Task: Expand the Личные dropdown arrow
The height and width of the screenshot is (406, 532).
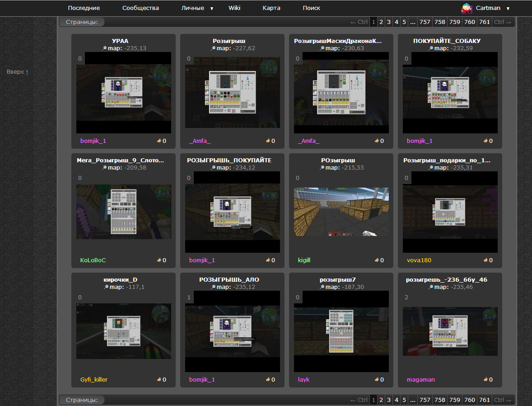Action: point(212,8)
